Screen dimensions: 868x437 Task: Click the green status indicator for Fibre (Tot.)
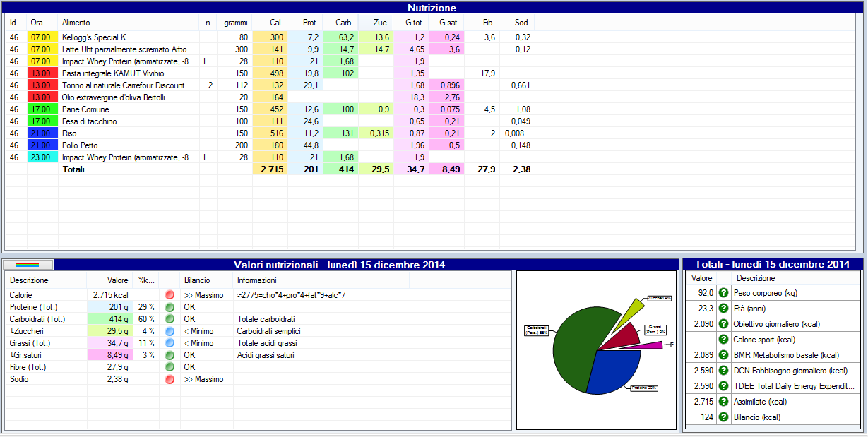point(170,367)
